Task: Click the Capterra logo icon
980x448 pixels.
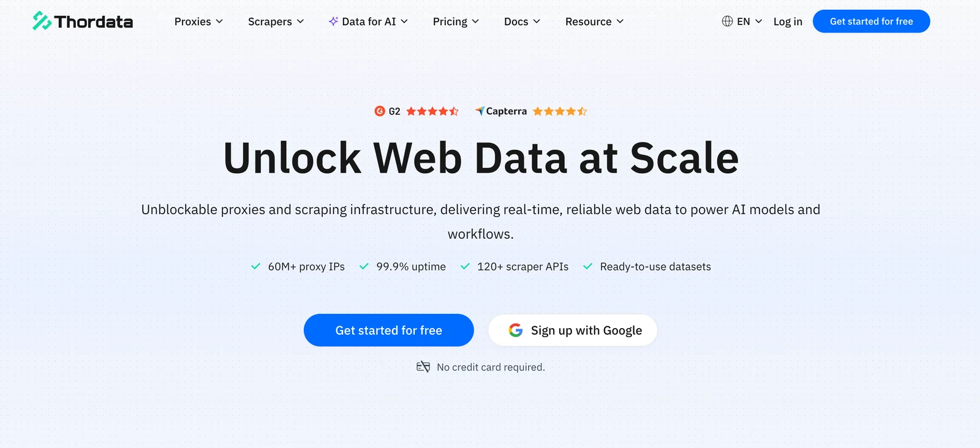Action: pyautogui.click(x=480, y=111)
